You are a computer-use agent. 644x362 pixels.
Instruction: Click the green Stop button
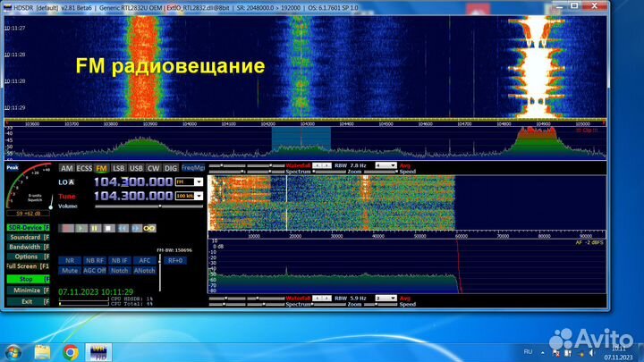[29, 279]
